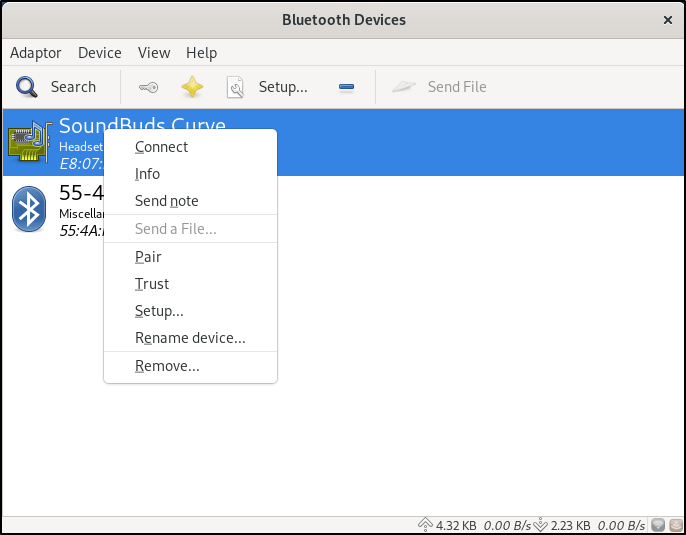Choose Rename device... from the context menu
Viewport: 686px width, 535px height.
190,338
